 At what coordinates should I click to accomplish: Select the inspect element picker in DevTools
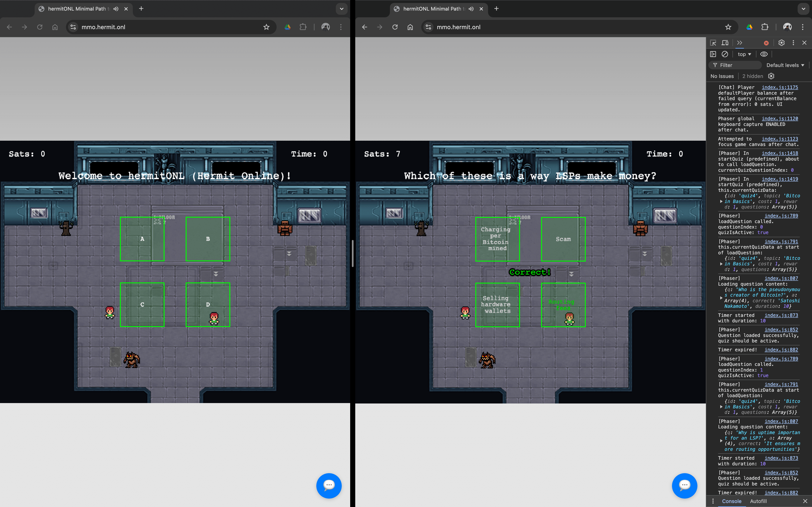pos(713,43)
